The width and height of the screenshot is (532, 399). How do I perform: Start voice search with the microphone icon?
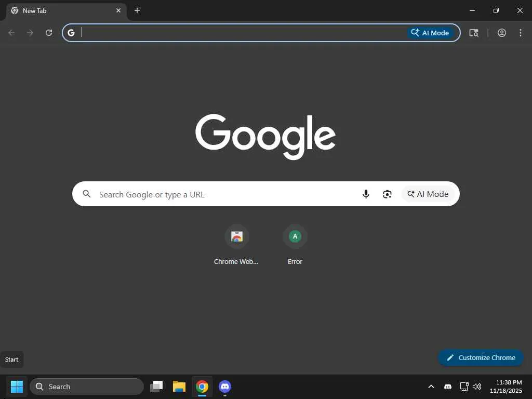tap(366, 194)
